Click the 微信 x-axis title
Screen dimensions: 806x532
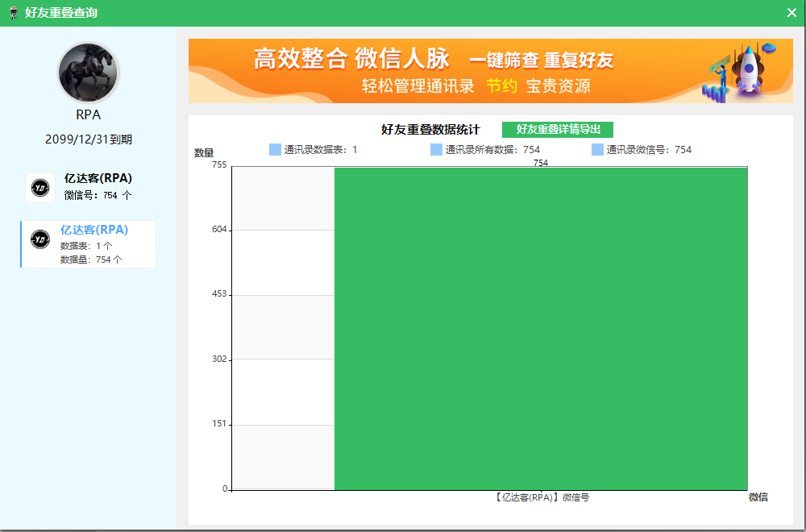pyautogui.click(x=758, y=497)
